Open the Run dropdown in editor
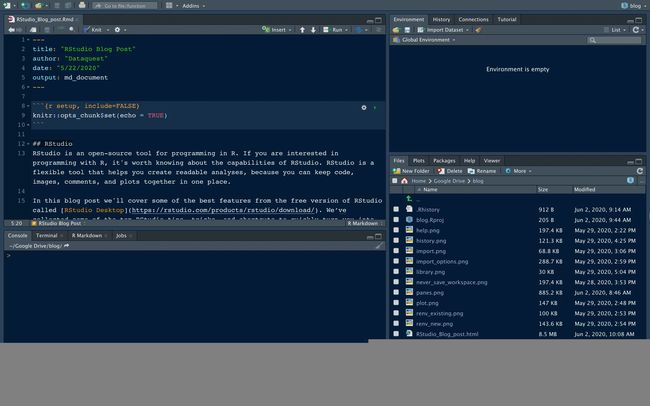 pos(335,30)
